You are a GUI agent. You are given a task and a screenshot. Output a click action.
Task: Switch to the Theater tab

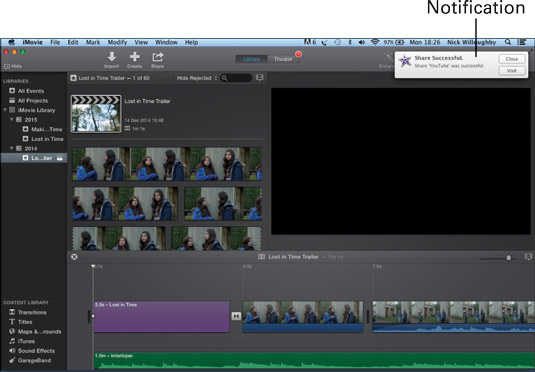(283, 59)
